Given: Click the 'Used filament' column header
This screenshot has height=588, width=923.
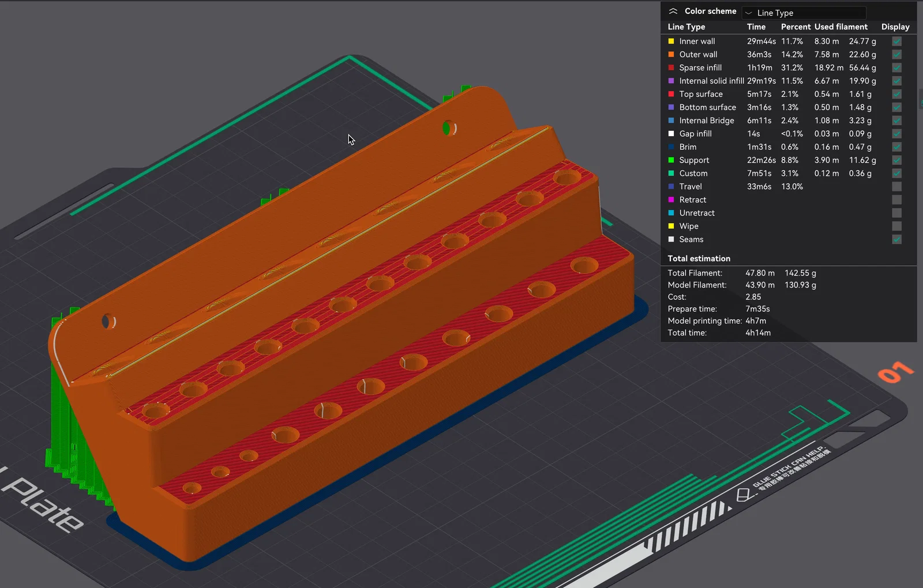Looking at the screenshot, I should coord(841,27).
